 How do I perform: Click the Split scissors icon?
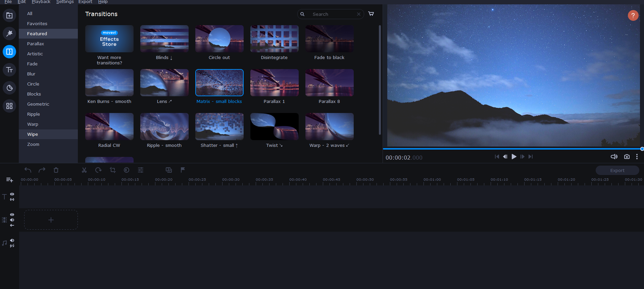84,170
